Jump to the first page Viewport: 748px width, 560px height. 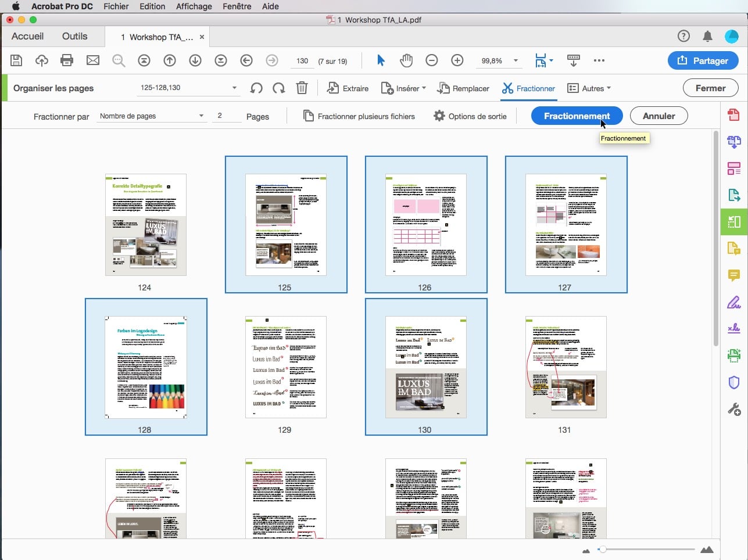tap(144, 60)
